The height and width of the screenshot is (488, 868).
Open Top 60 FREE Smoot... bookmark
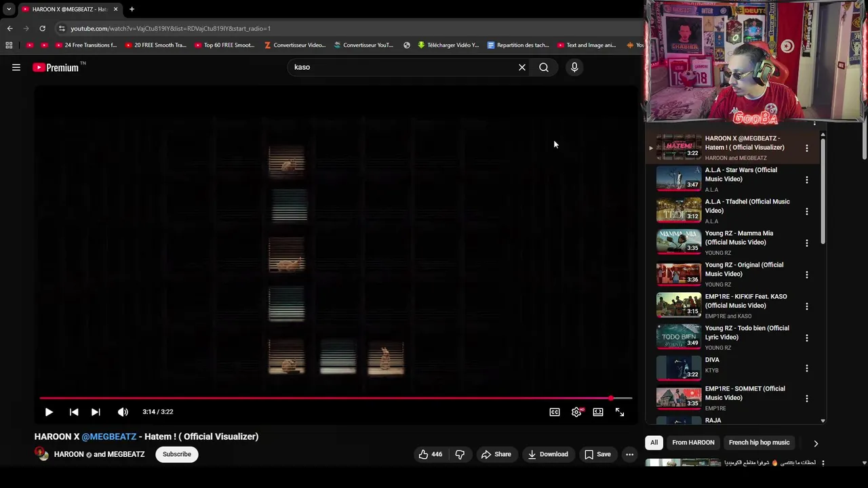click(224, 45)
